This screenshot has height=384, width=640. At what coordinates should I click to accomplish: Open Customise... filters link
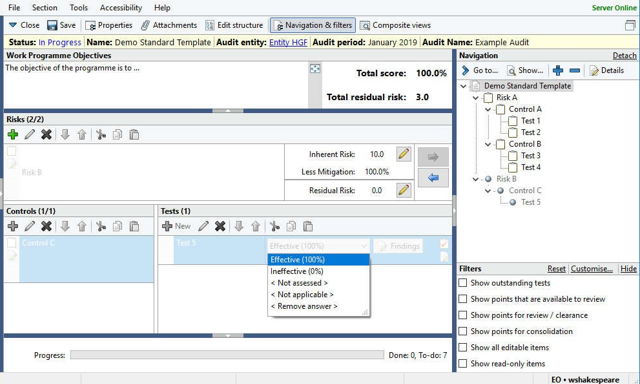point(591,269)
